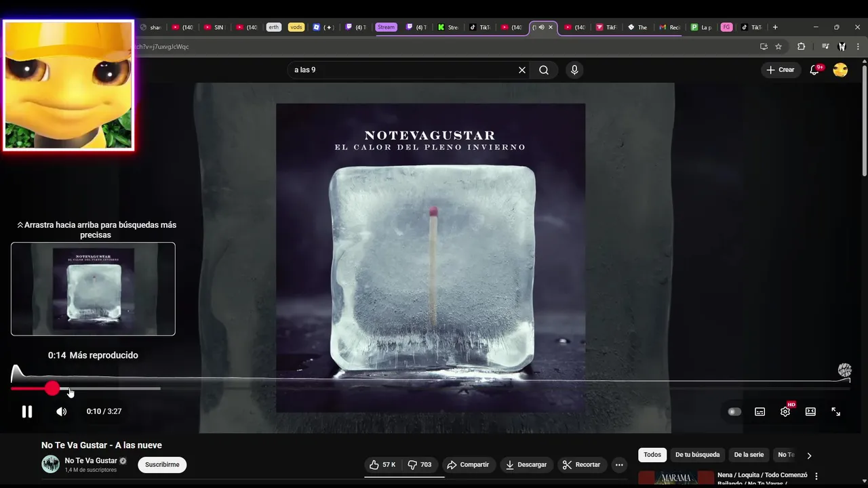Click the page vertical scrollbar
The height and width of the screenshot is (488, 868).
tap(865, 122)
